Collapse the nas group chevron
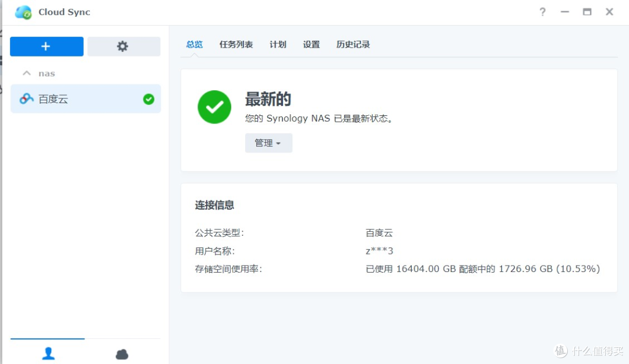The image size is (629, 364). click(27, 73)
